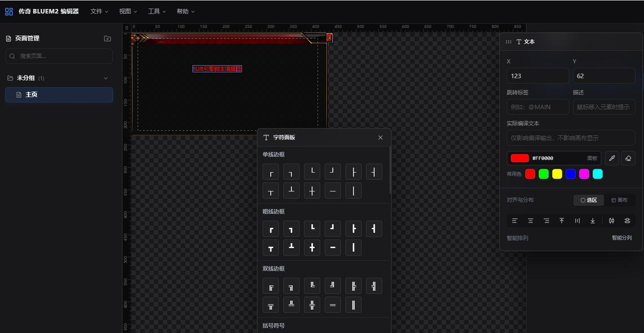Align bottom icon in alignment toolbar

click(593, 221)
